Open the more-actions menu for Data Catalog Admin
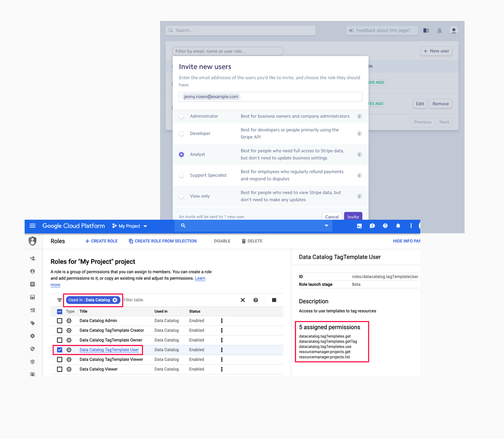The height and width of the screenshot is (439, 504). pyautogui.click(x=222, y=321)
